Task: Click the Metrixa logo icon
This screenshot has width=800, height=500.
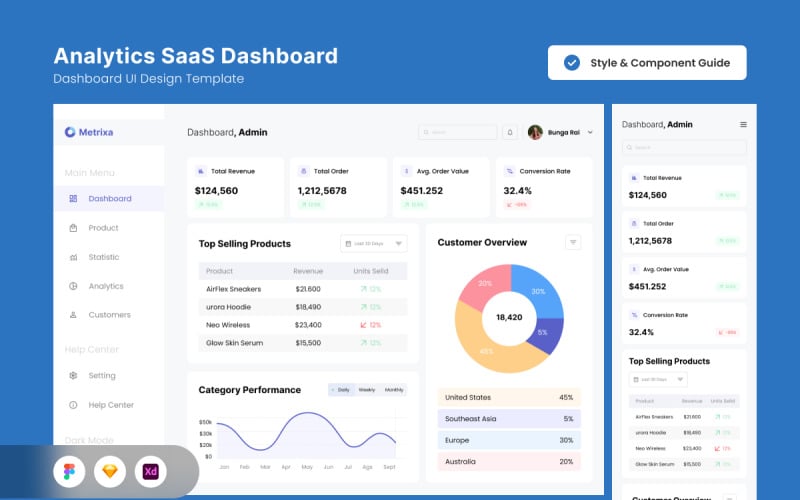Action: point(70,132)
